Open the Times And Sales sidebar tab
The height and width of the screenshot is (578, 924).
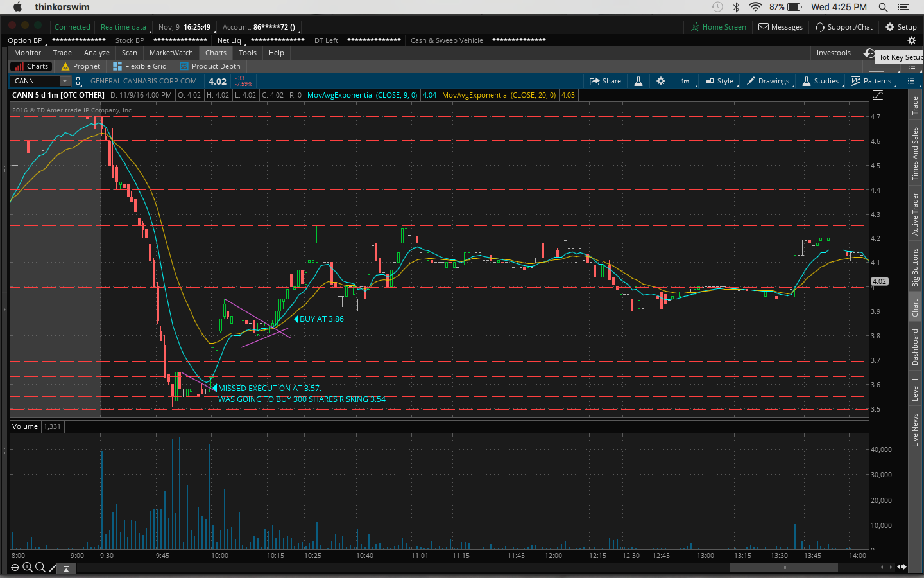coord(915,153)
